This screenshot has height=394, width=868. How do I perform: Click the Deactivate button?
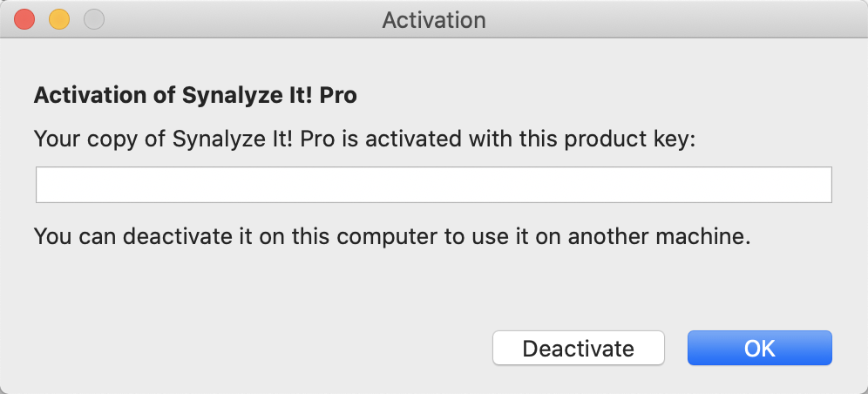pos(578,349)
